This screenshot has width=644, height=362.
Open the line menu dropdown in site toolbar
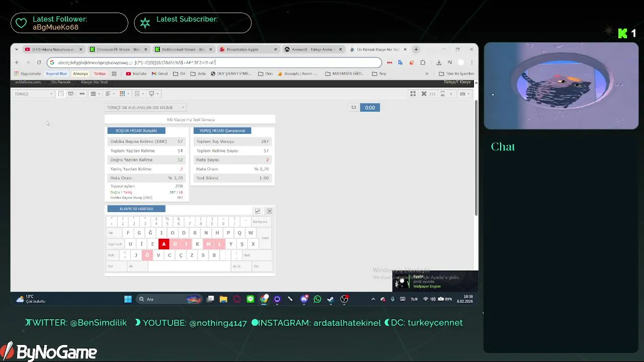coord(95,94)
